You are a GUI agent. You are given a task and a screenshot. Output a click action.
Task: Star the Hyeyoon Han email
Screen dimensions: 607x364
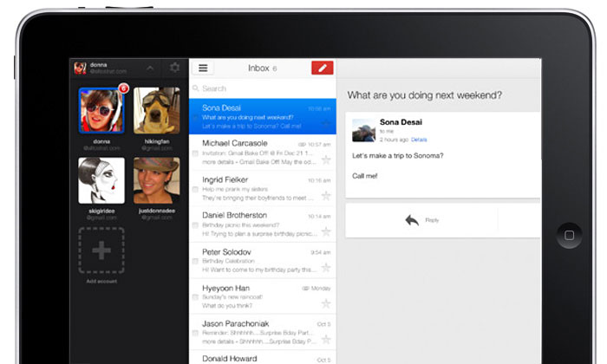click(326, 303)
